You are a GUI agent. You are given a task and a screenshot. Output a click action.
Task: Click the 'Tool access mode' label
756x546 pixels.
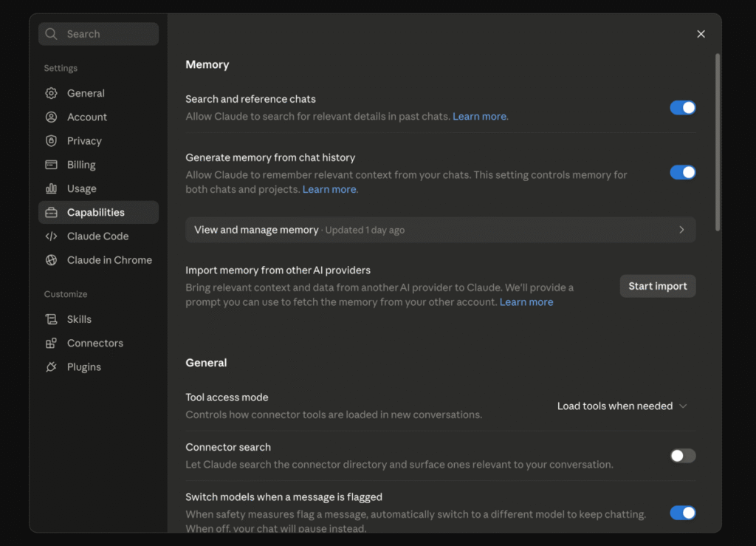(x=227, y=397)
